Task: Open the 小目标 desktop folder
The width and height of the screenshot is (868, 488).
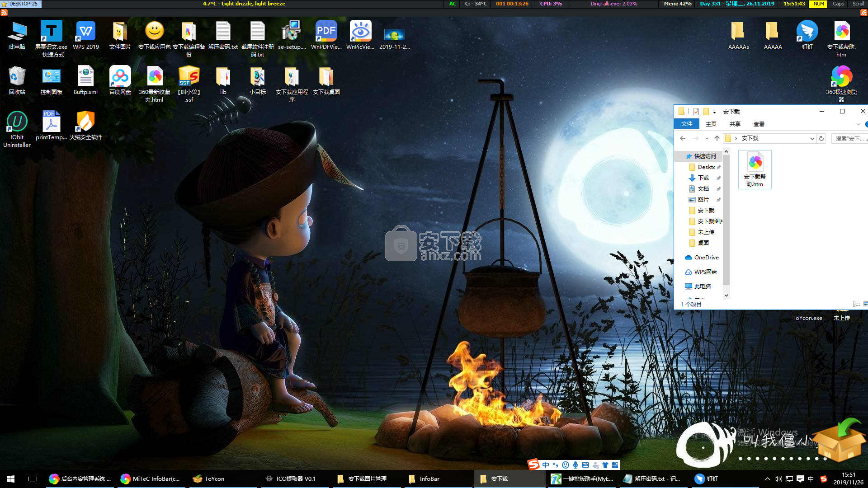Action: [258, 80]
